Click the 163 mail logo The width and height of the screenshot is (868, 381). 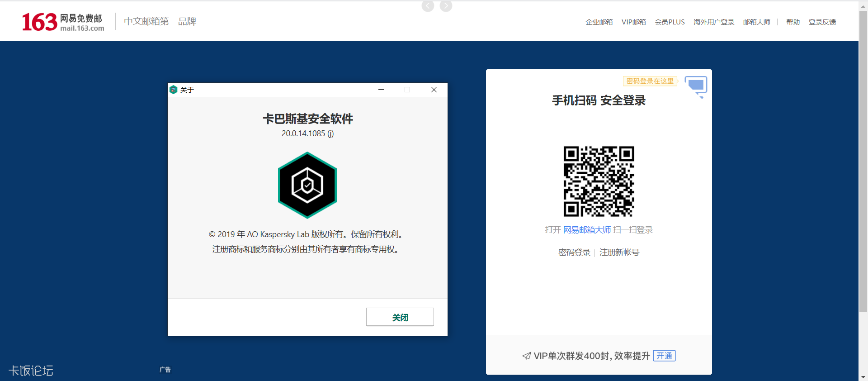63,22
